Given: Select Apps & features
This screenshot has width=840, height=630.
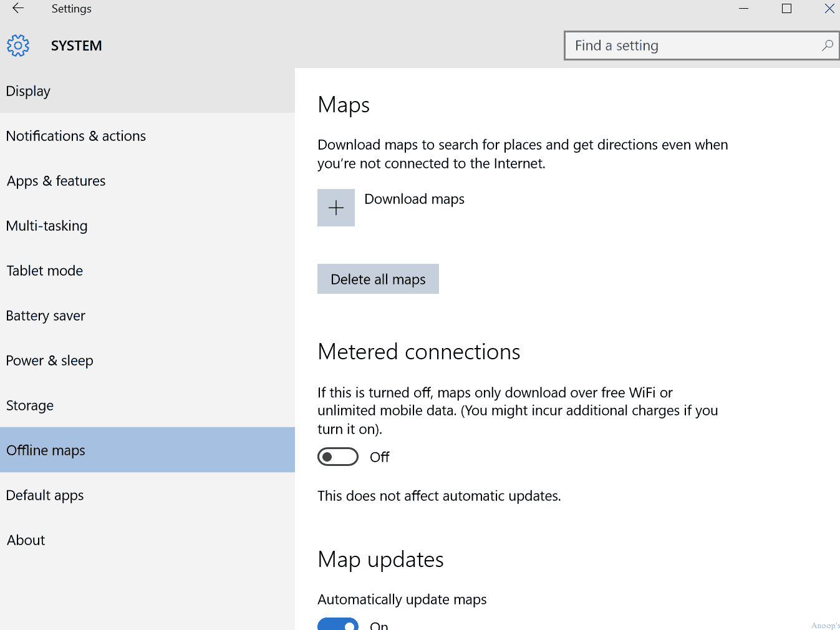Looking at the screenshot, I should (x=147, y=181).
